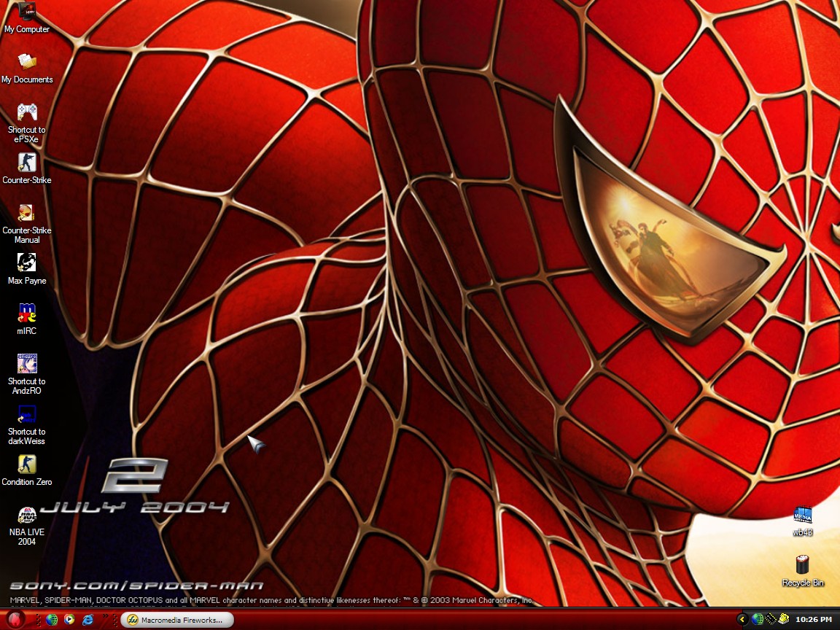
Task: Click the 10:26 PM taskbar clock
Action: (813, 619)
